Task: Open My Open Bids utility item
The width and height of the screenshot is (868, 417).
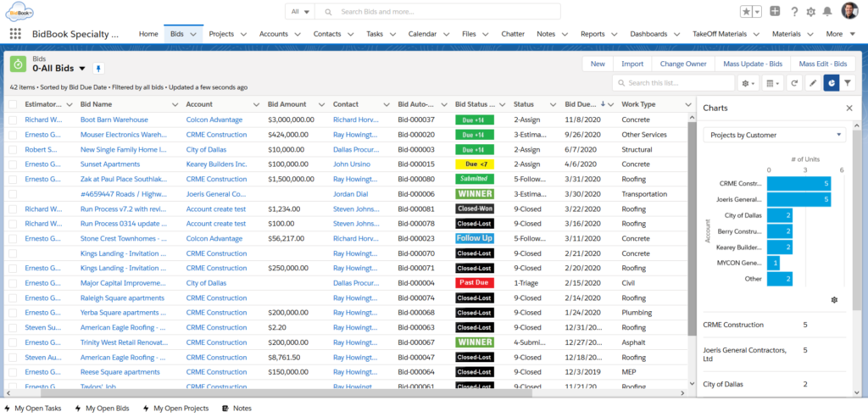Action: click(103, 409)
